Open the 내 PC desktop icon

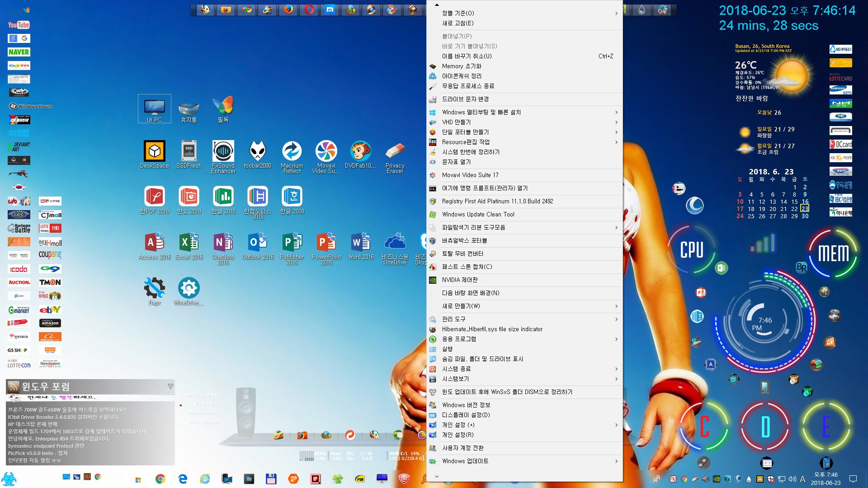155,109
